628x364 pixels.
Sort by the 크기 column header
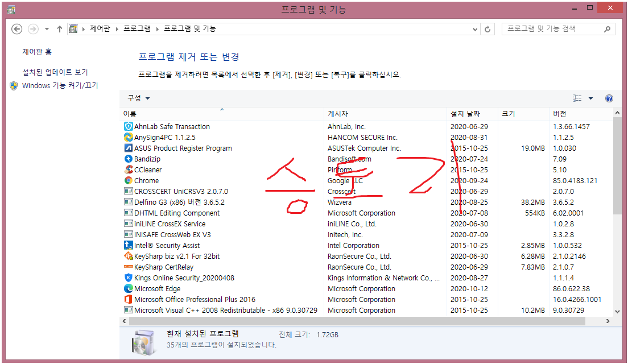click(523, 114)
